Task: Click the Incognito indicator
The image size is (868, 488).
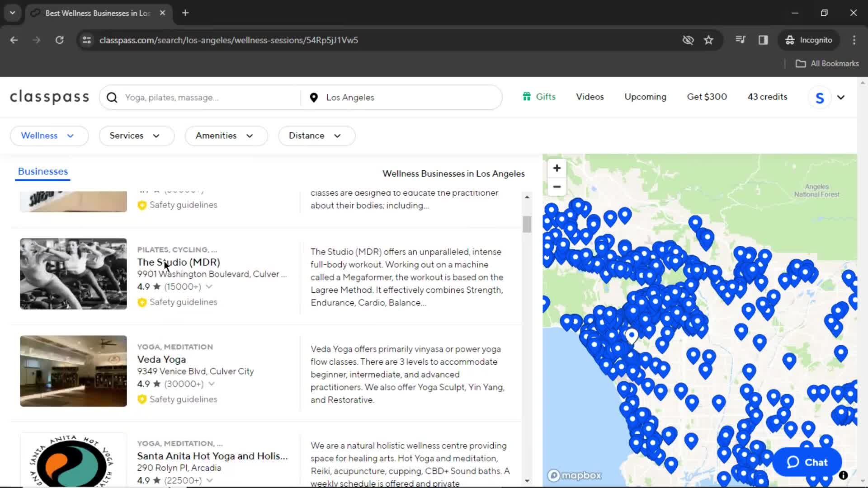Action: (809, 40)
